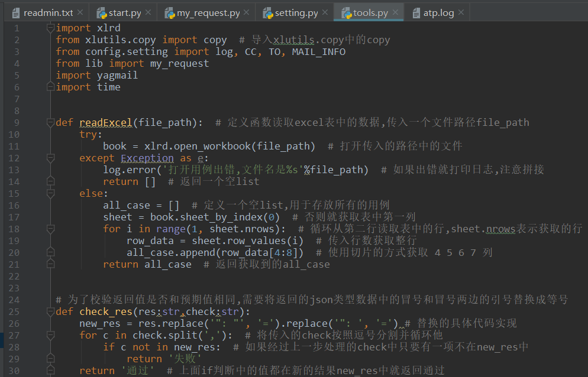Image resolution: width=588 pixels, height=377 pixels.
Task: Open the setting.py editor tab
Action: (295, 13)
